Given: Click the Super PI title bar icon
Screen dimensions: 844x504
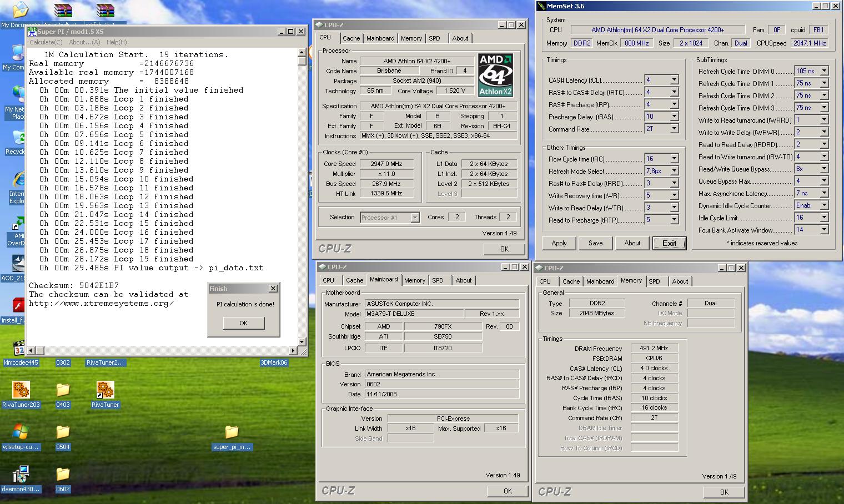Looking at the screenshot, I should (32, 32).
